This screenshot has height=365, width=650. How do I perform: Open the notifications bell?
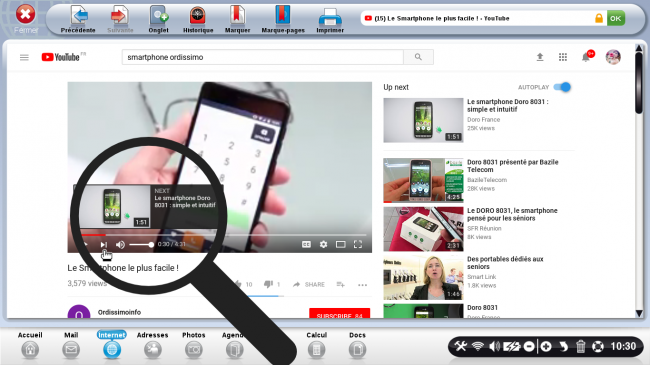pos(586,57)
